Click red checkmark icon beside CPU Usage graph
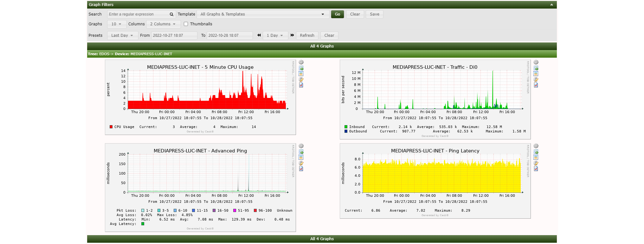Image resolution: width=644 pixels, height=244 pixels. click(301, 85)
